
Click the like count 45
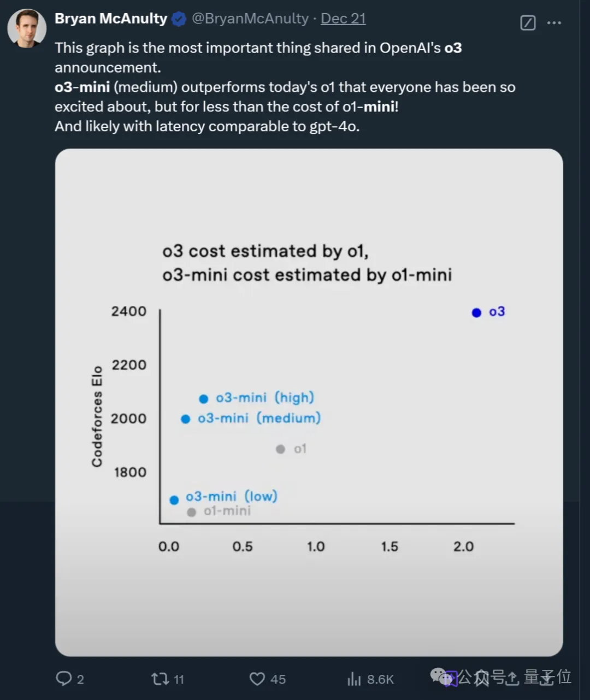coord(278,679)
